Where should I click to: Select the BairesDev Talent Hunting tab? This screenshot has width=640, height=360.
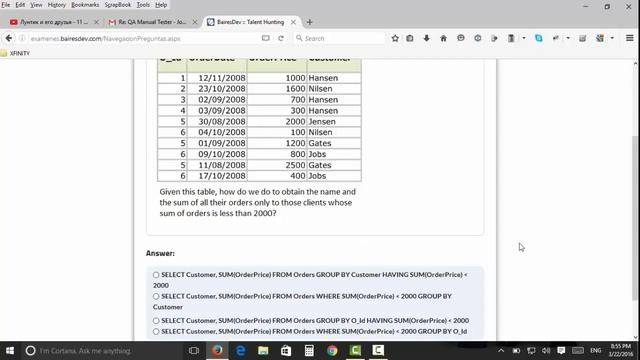pos(250,22)
